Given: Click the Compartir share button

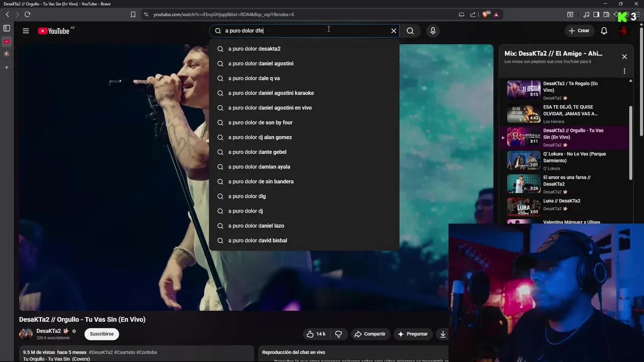Looking at the screenshot, I should 370,334.
